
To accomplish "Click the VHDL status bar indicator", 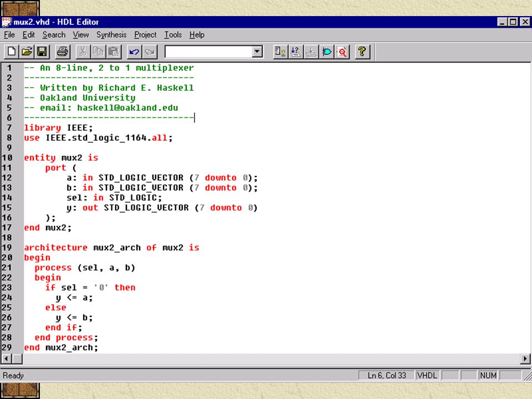I will 427,375.
